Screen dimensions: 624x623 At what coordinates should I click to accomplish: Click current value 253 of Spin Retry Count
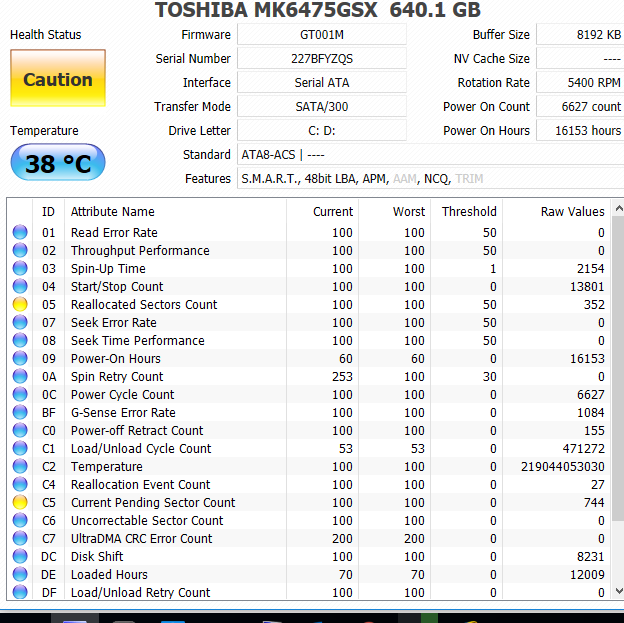[342, 377]
